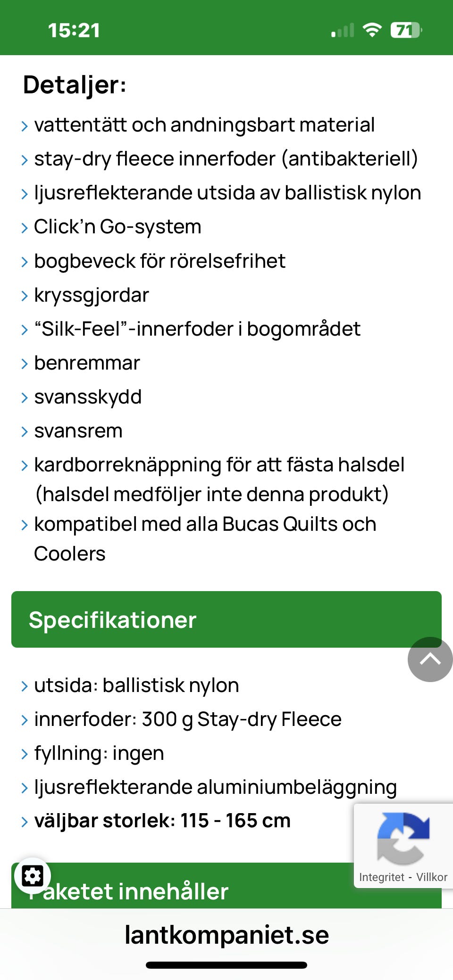Tap the lantkompaniet.se address bar
The width and height of the screenshot is (453, 980).
226,935
